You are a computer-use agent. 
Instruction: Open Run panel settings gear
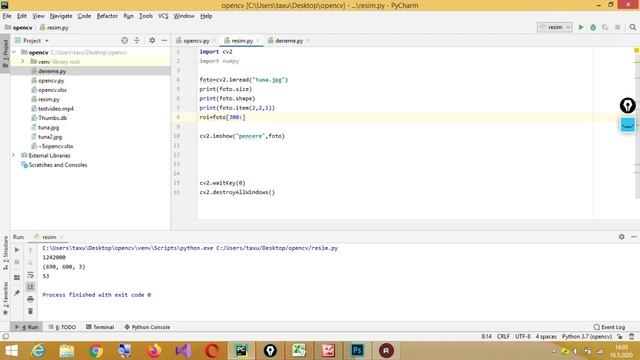[x=622, y=237]
